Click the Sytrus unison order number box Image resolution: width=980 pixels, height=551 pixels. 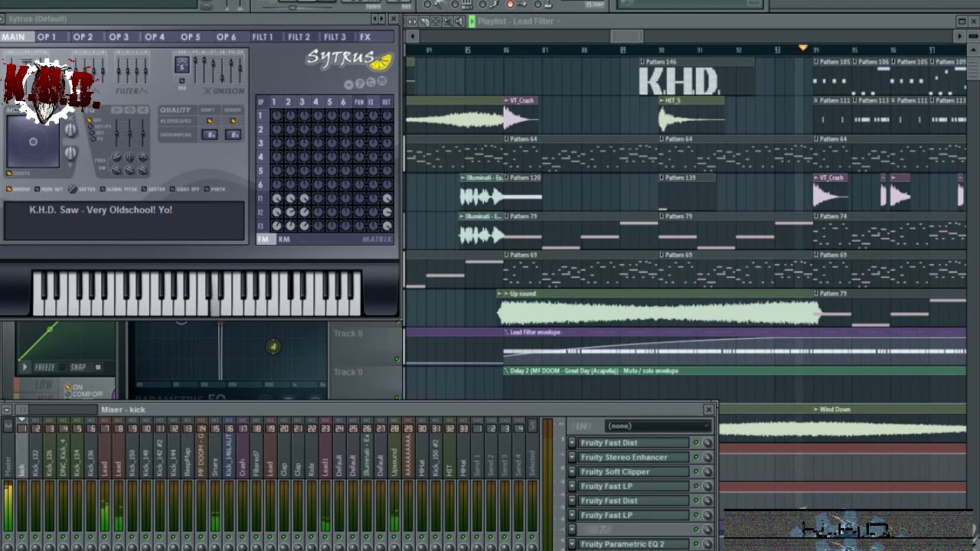coord(182,65)
